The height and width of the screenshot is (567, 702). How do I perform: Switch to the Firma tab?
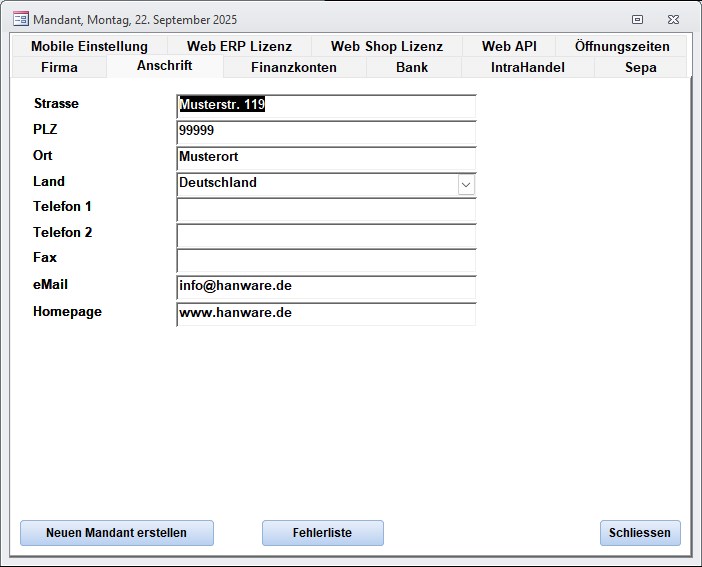pyautogui.click(x=59, y=67)
